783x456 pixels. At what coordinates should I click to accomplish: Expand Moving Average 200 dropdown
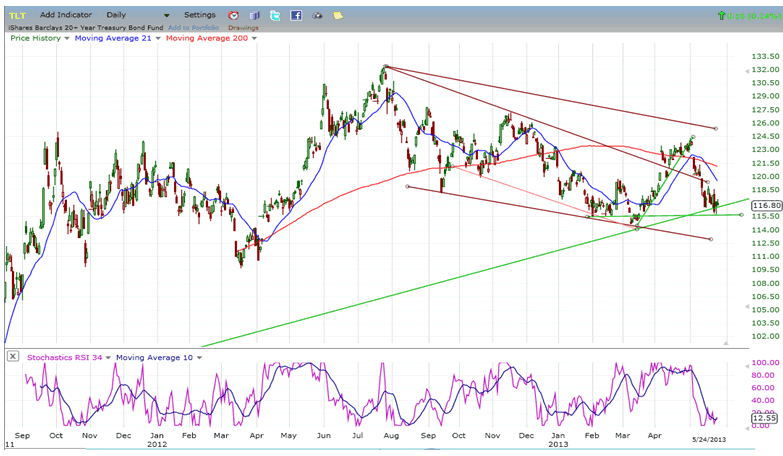coord(254,38)
